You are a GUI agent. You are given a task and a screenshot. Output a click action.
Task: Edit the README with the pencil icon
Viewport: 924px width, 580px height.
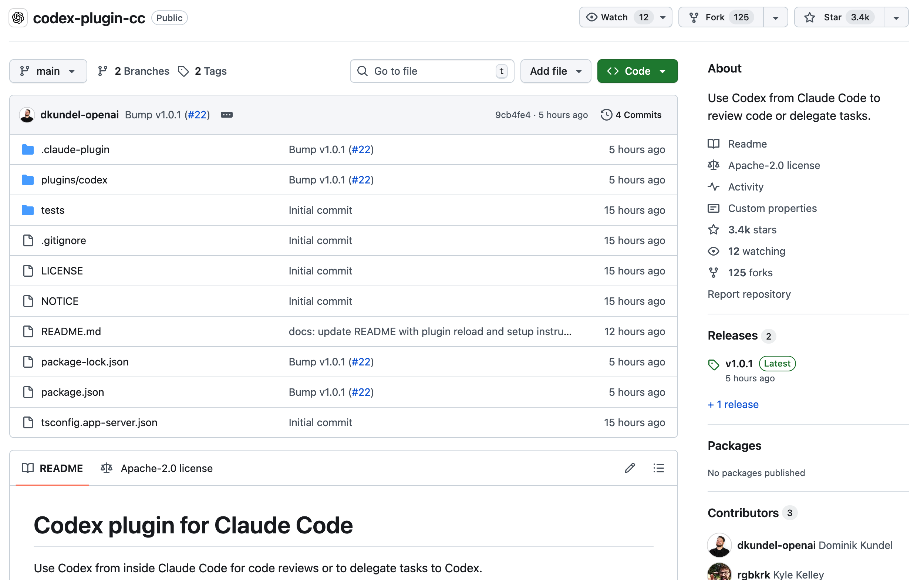[x=630, y=468]
